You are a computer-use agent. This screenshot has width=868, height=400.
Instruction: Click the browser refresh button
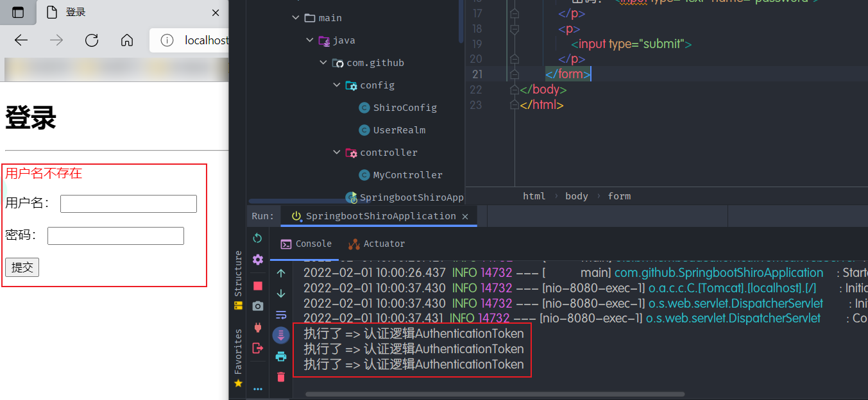(92, 40)
